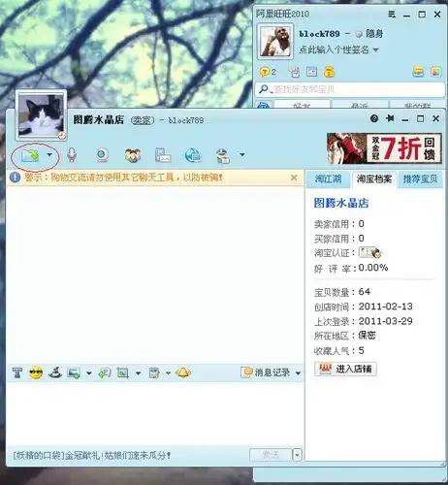Click help question mark in chat title bar
The image size is (448, 485).
pyautogui.click(x=374, y=118)
